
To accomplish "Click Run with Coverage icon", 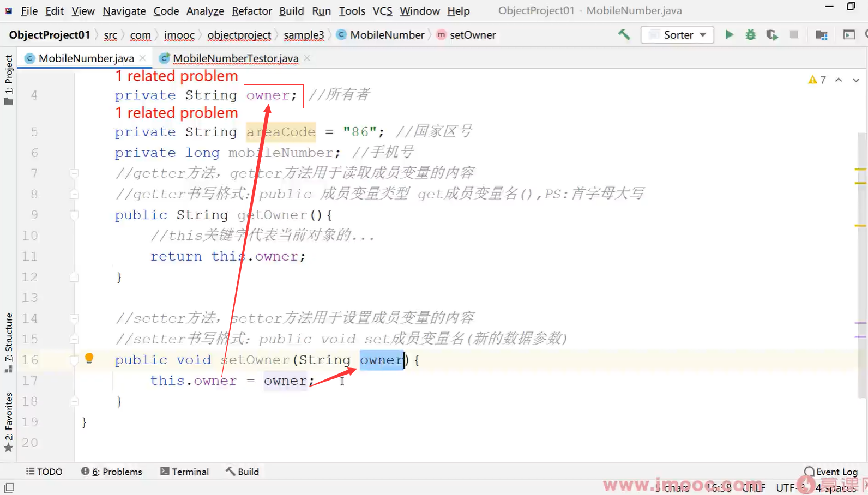I will tap(772, 35).
